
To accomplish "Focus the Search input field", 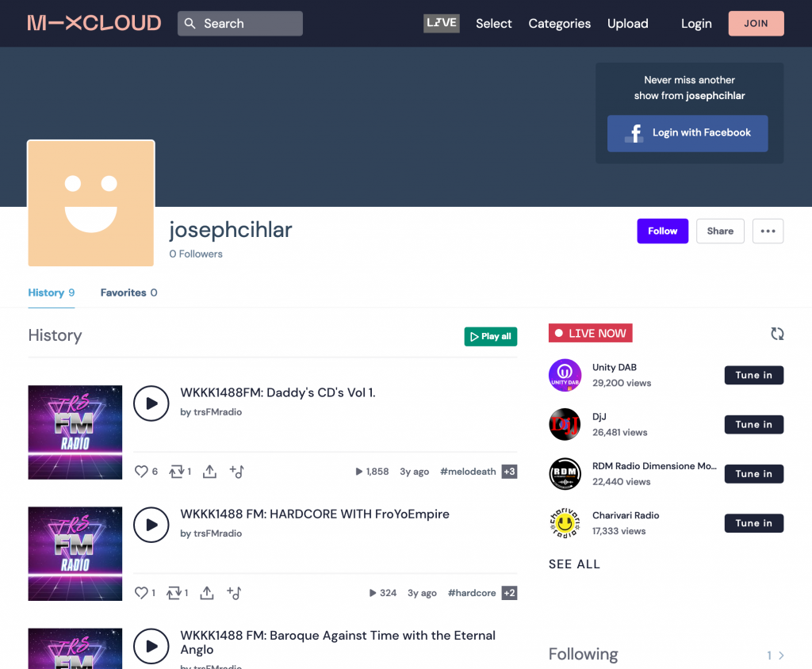I will point(240,23).
